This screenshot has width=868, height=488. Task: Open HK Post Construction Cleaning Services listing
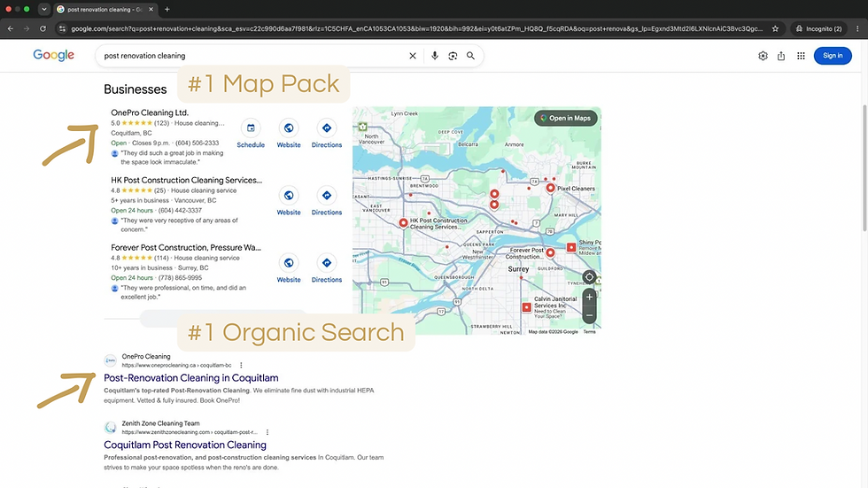[x=187, y=180]
